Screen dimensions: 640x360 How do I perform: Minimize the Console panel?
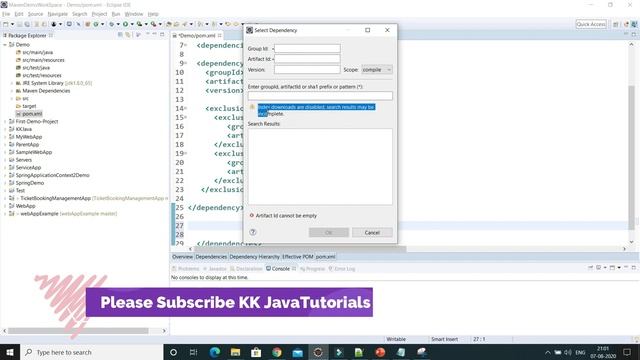pos(626,268)
